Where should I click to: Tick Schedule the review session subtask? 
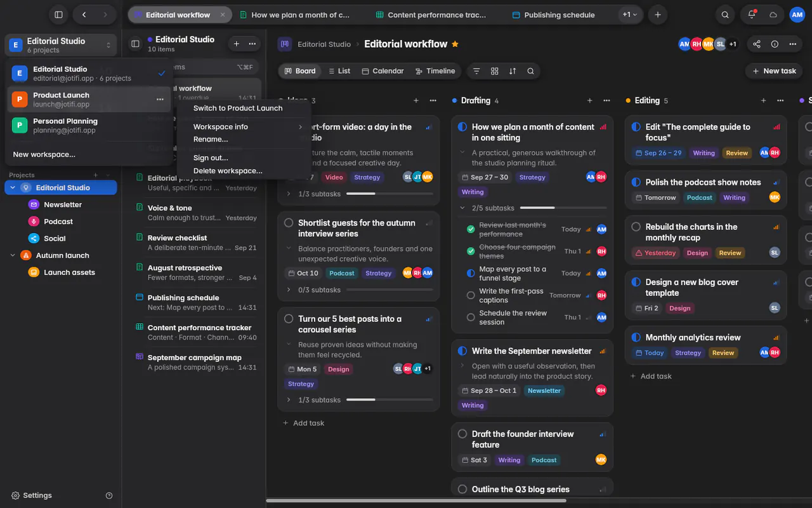click(471, 317)
